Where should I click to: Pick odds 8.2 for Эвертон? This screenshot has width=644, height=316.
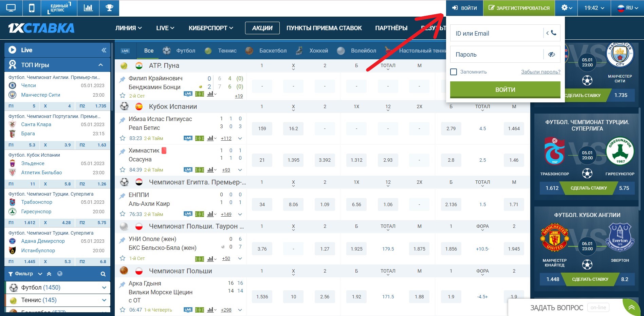[x=625, y=279]
